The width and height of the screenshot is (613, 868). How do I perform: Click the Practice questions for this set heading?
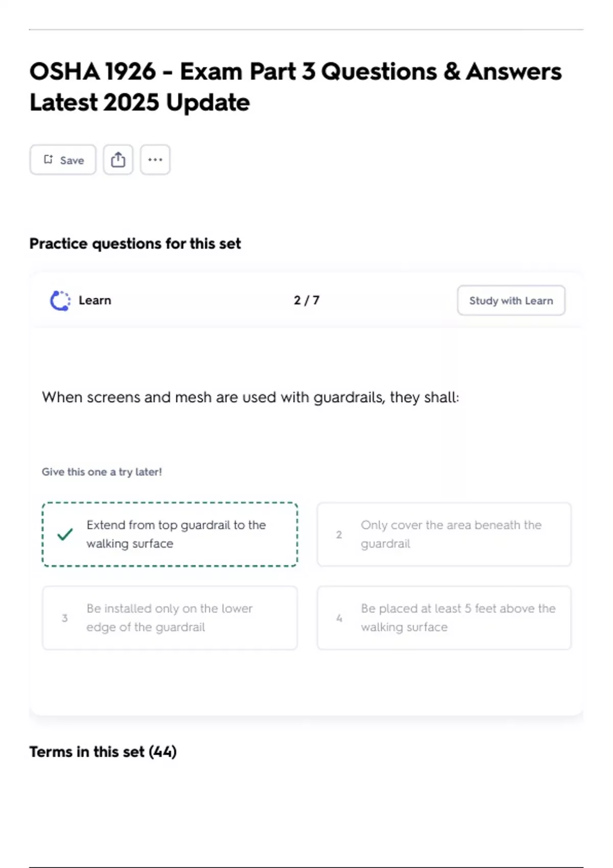click(x=135, y=244)
